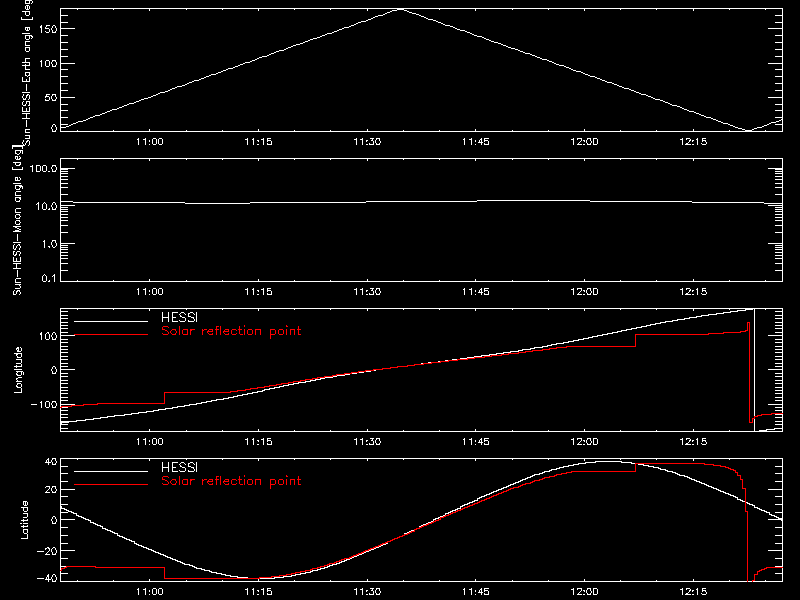Click 11:00 tick under Earth angle plot
The width and height of the screenshot is (800, 600).
[x=149, y=141]
